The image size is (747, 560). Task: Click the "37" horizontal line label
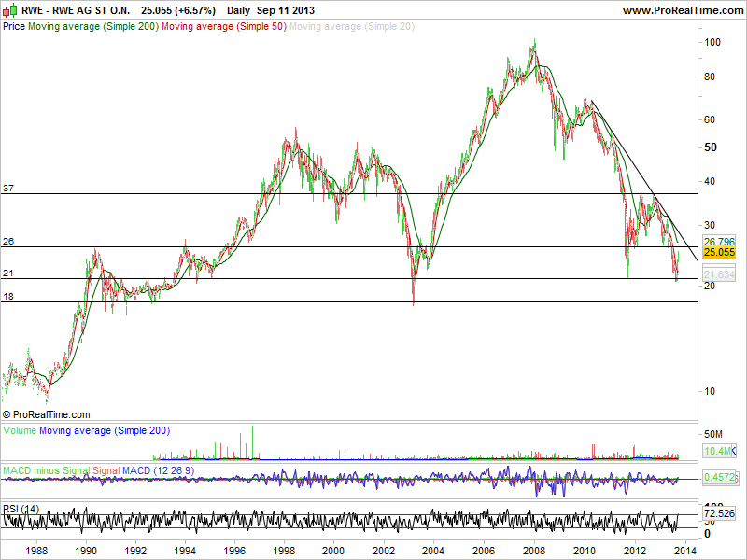click(x=8, y=189)
